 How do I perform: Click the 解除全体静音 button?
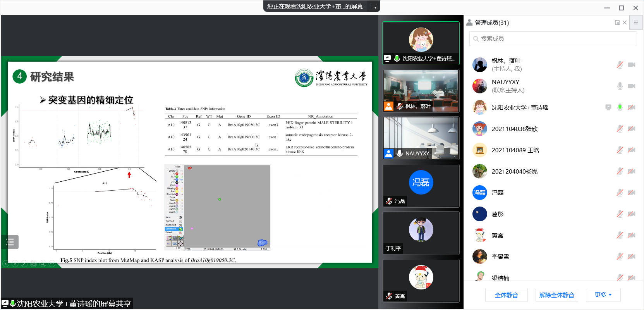point(556,295)
